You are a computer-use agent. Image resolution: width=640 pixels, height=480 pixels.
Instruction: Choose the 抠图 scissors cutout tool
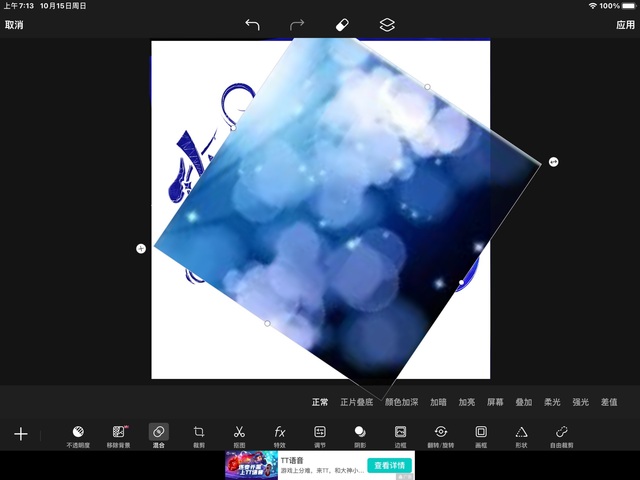pos(239,434)
